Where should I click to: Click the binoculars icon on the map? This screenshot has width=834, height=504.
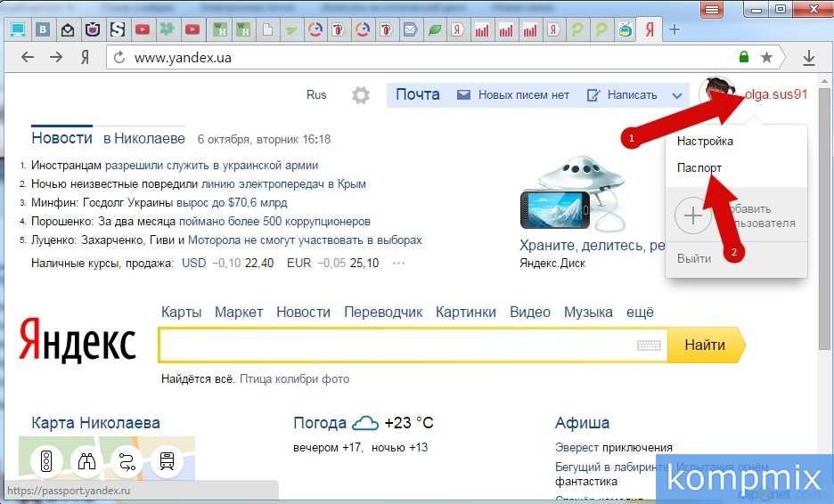pyautogui.click(x=86, y=461)
